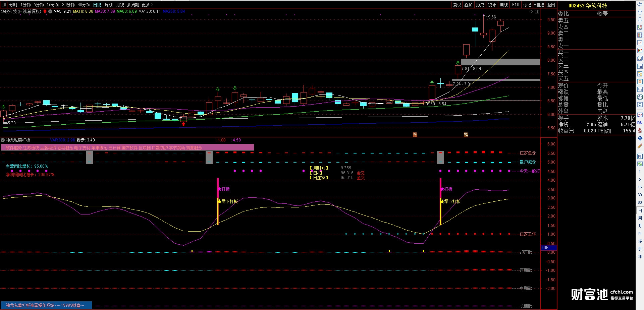This screenshot has width=644, height=310.
Task: Switch to 30分钟 period
Action: tap(68, 5)
